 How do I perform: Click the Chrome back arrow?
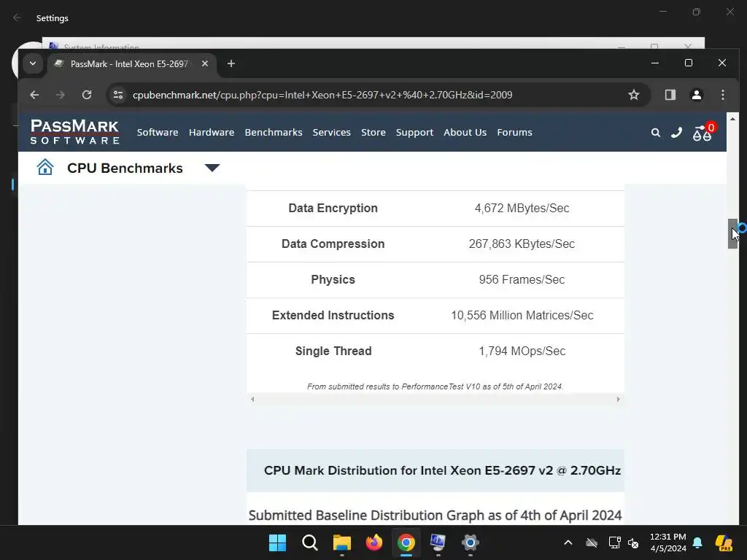(34, 95)
